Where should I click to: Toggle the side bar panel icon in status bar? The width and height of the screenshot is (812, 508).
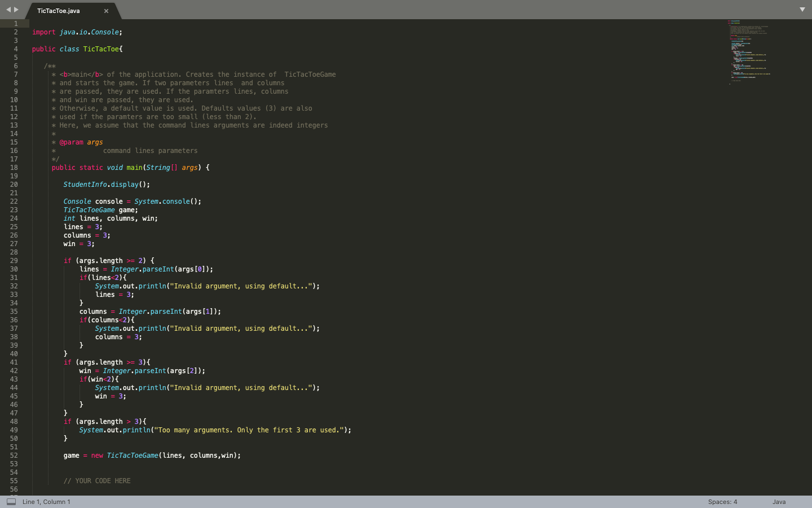(x=11, y=502)
